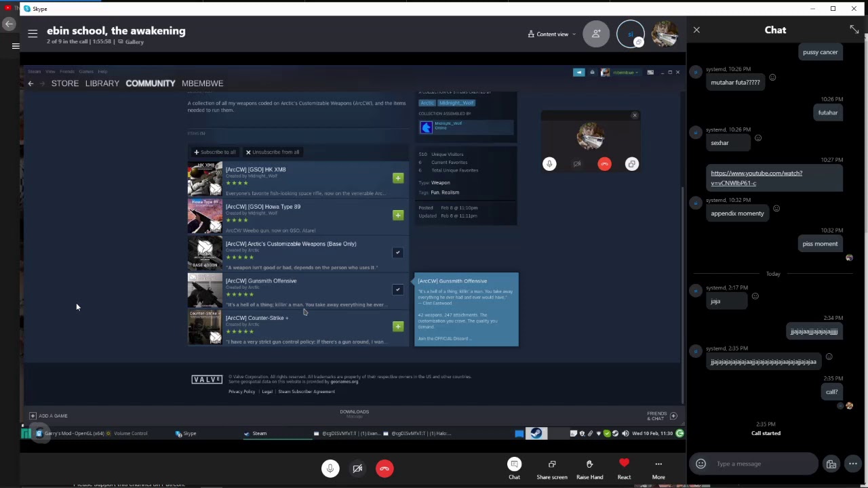This screenshot has width=868, height=488.
Task: Close the Chat side panel
Action: pos(696,30)
